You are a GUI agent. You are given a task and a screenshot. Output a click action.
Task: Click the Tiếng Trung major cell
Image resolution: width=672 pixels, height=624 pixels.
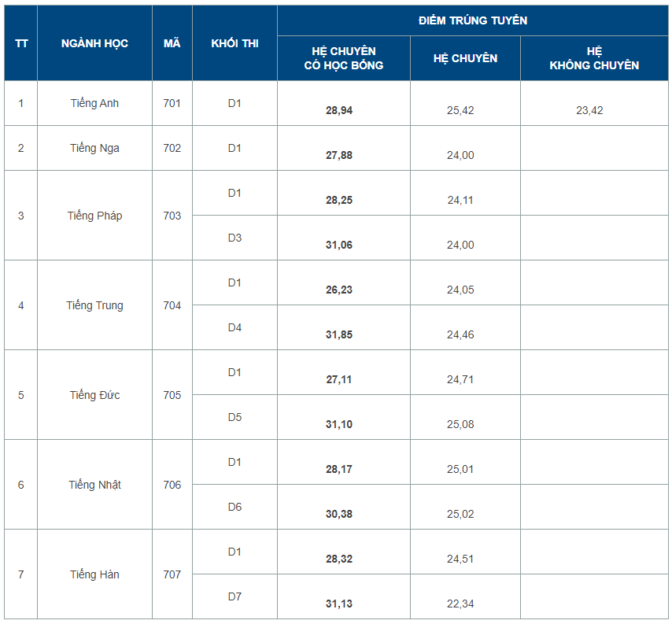(94, 305)
